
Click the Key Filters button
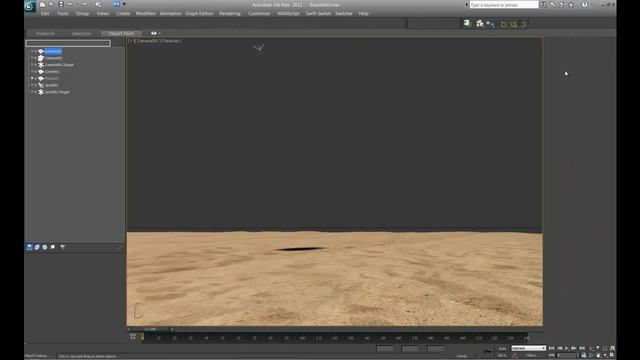click(x=532, y=356)
